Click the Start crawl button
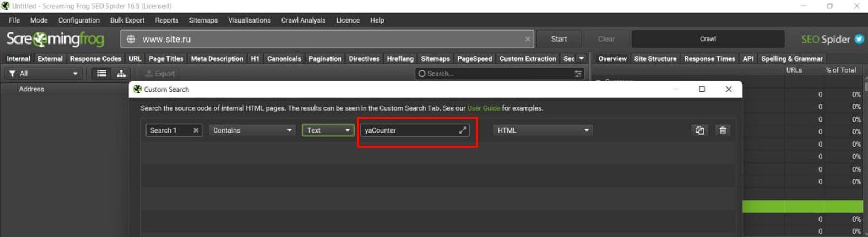Image resolution: width=868 pixels, height=237 pixels. click(559, 39)
